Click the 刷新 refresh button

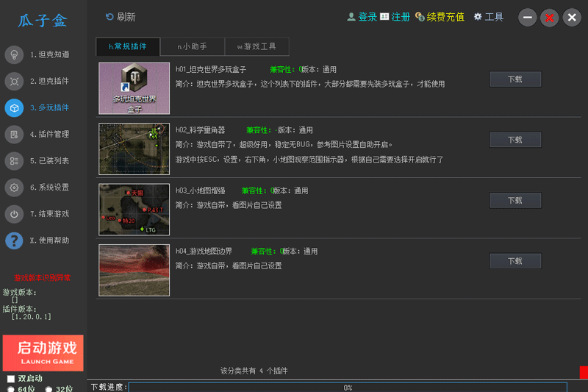click(121, 17)
